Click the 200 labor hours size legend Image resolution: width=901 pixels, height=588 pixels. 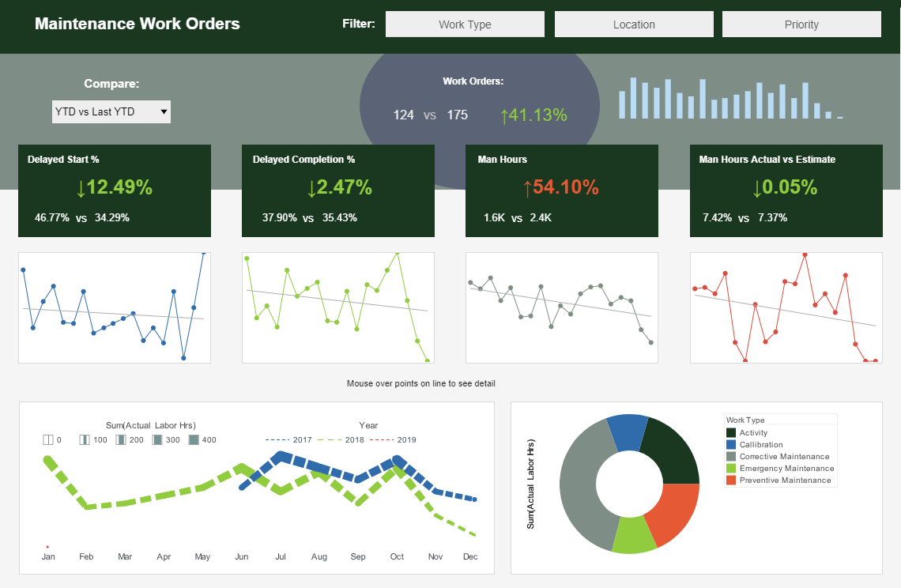click(x=130, y=439)
